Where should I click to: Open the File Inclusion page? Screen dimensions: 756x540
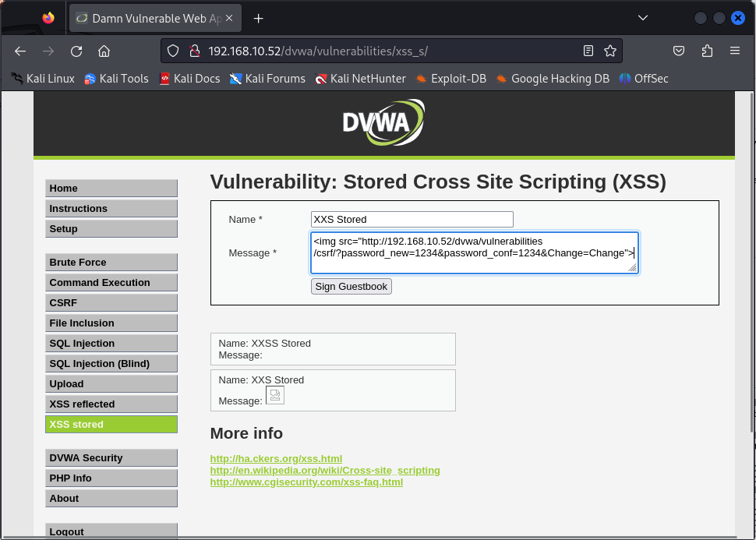tap(111, 323)
